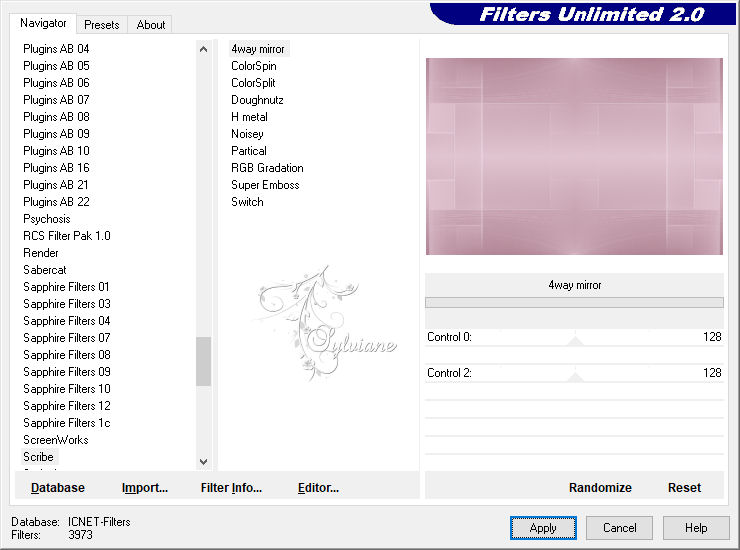Select Sapphire Filters 09
This screenshot has width=740, height=550.
pyautogui.click(x=67, y=372)
